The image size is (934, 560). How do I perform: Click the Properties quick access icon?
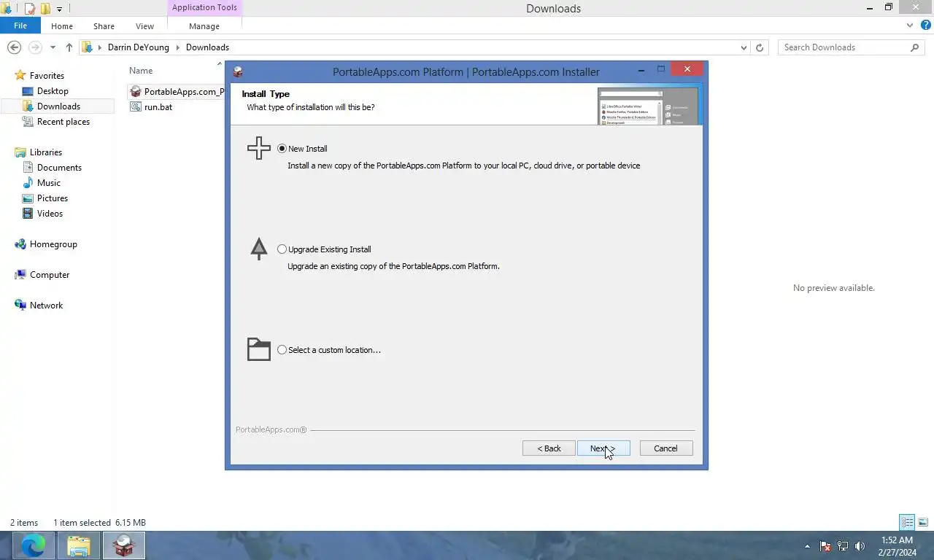(30, 9)
